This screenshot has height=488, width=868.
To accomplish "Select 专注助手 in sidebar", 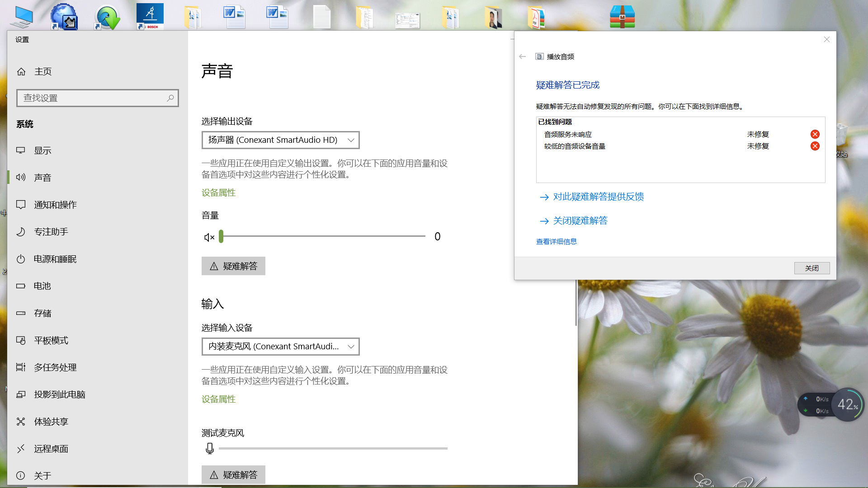I will point(51,232).
